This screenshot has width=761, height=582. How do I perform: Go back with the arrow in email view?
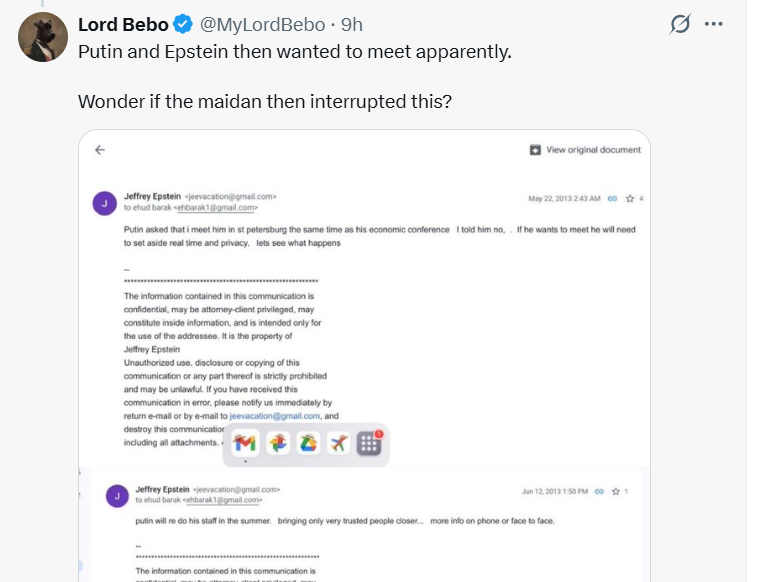(x=100, y=150)
